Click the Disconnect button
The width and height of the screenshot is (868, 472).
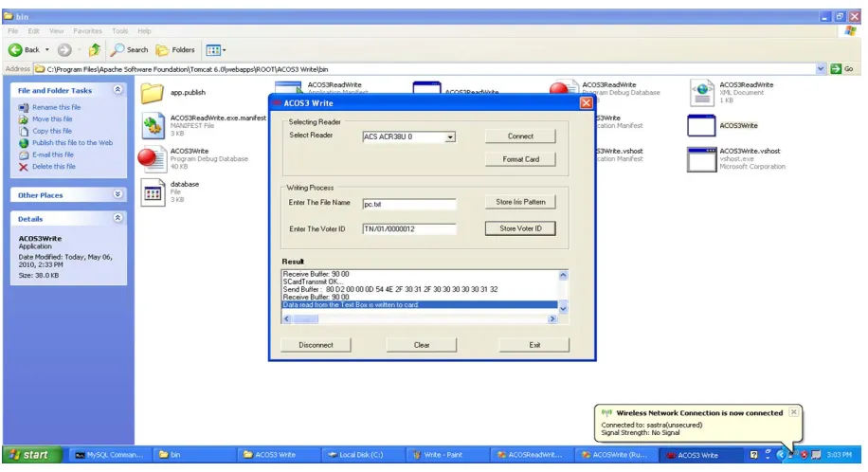316,345
